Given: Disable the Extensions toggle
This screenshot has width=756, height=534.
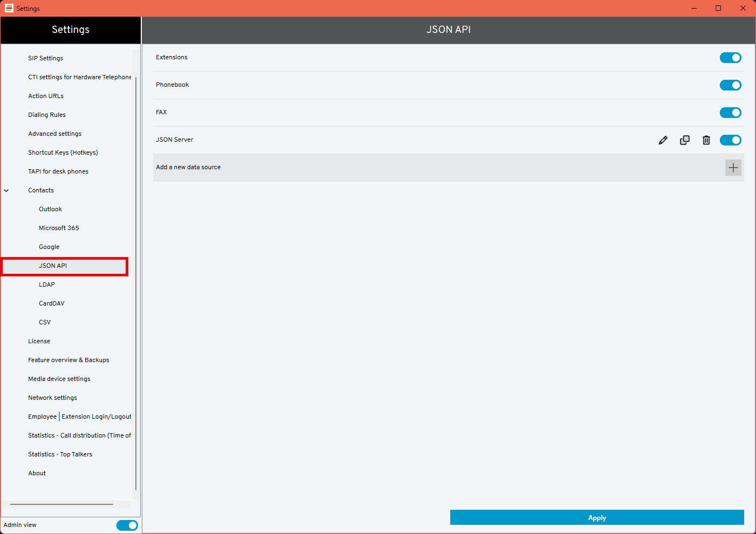Looking at the screenshot, I should 730,58.
